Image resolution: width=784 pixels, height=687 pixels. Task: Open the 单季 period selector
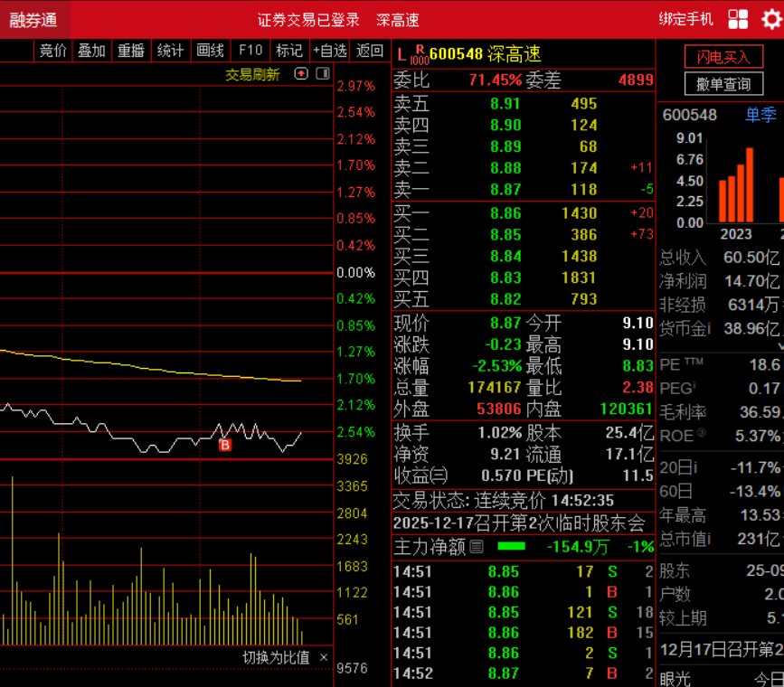(x=760, y=115)
